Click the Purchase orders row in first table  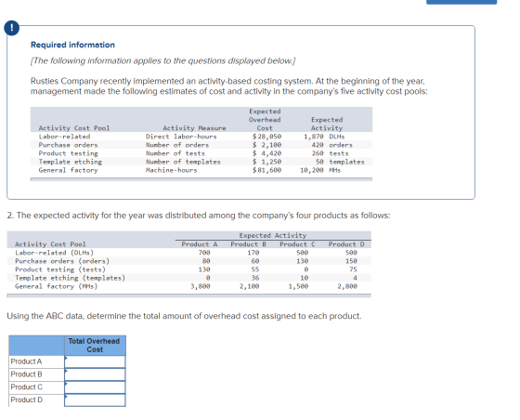201,145
